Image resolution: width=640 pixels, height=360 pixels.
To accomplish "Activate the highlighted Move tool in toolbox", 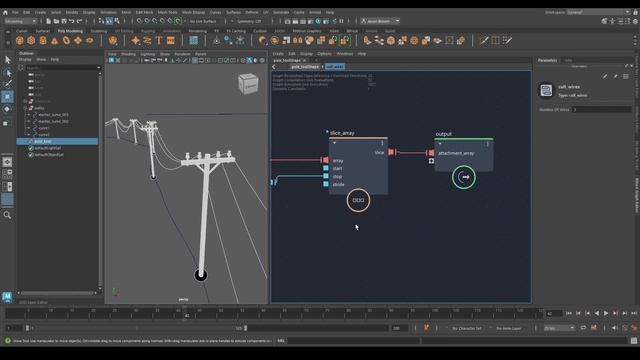I will (7, 97).
